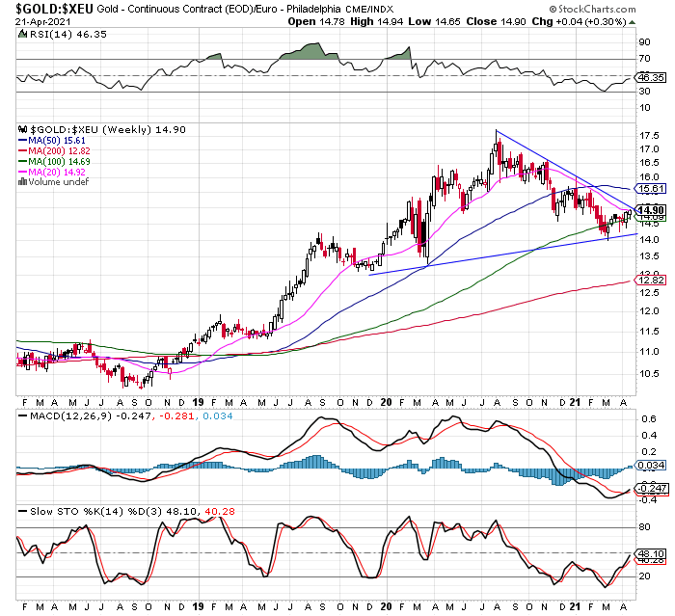Select the MACD(12,26,9) panel label
675x616 pixels.
coord(56,416)
